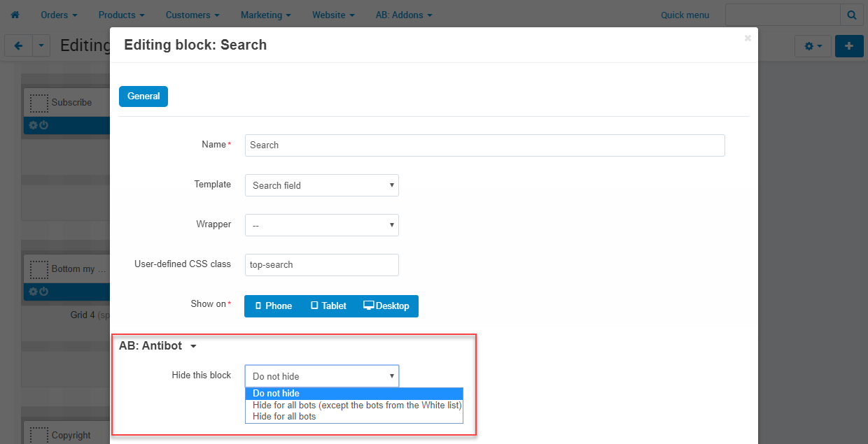Open the Marketing menu

(x=266, y=15)
